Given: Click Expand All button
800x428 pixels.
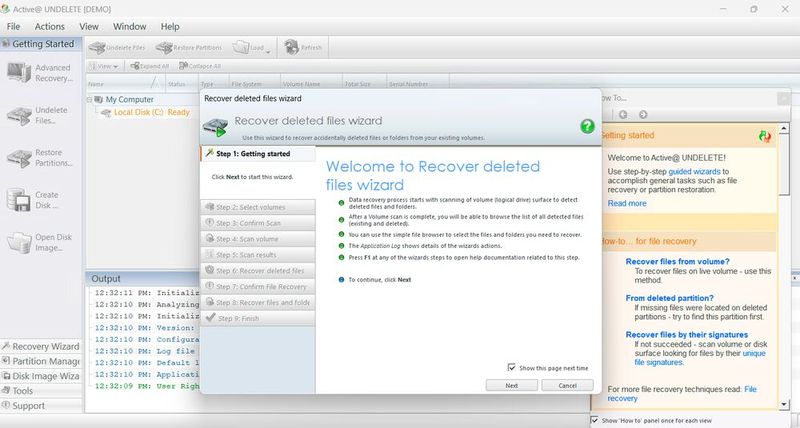Looking at the screenshot, I should (x=149, y=66).
